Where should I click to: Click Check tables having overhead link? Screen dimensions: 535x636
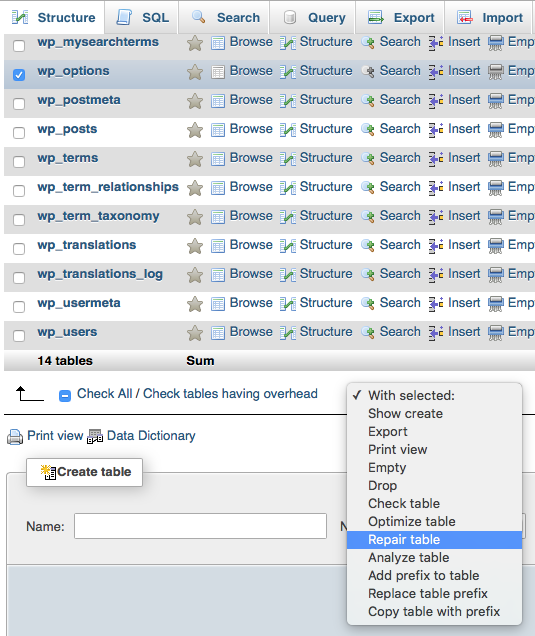(230, 393)
